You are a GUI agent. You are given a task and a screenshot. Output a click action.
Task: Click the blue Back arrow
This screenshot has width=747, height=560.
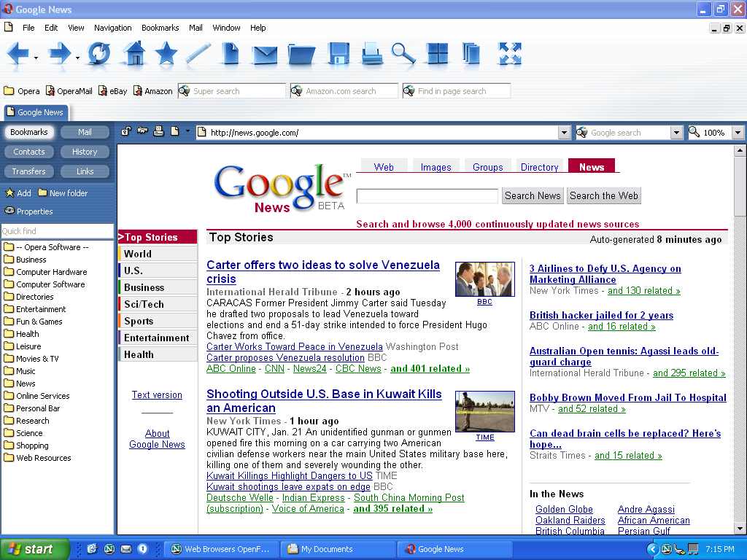(18, 54)
